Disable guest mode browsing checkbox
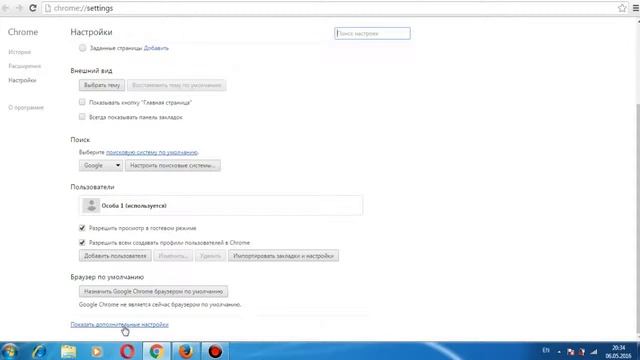Screen dimensions: 640x360 (x=82, y=228)
